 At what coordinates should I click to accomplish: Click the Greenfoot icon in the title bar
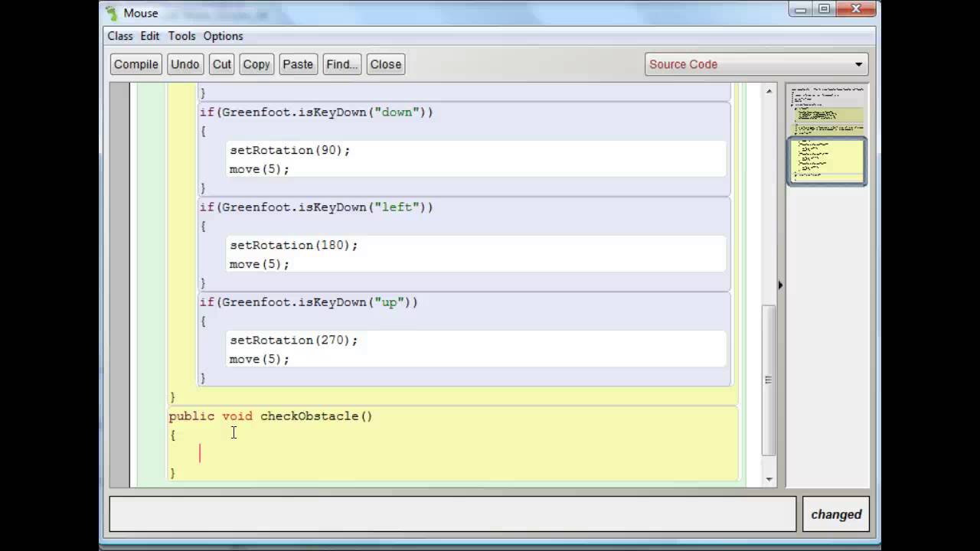pos(112,13)
